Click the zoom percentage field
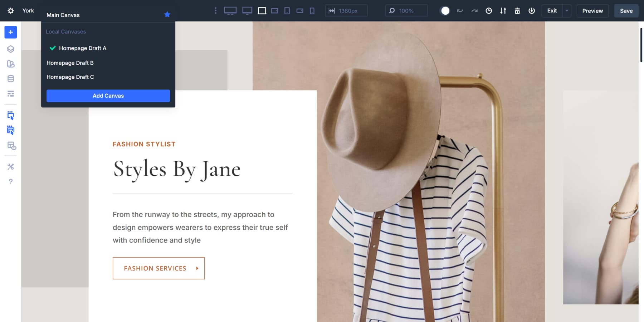Screen dimensions: 644x322 (406, 11)
